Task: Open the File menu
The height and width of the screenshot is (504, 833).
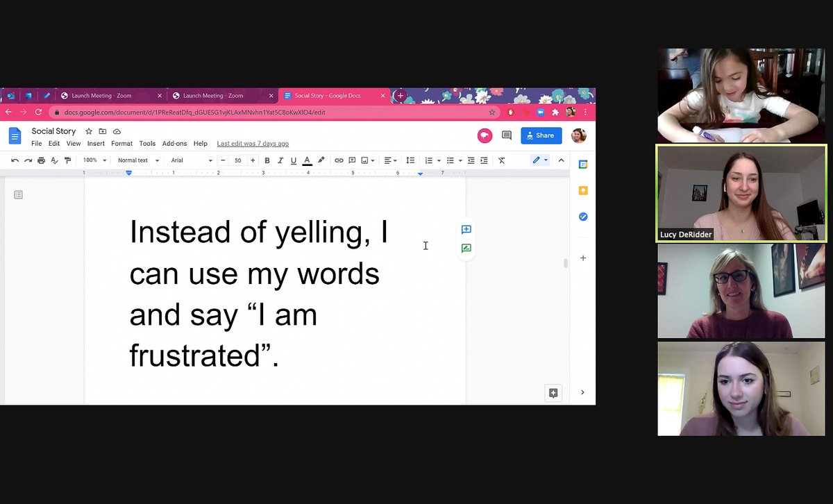Action: (x=37, y=144)
